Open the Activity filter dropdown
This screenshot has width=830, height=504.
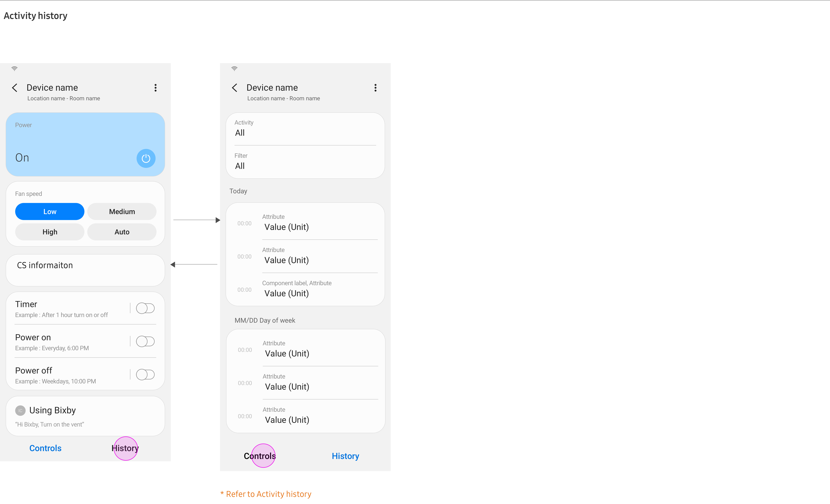[305, 129]
